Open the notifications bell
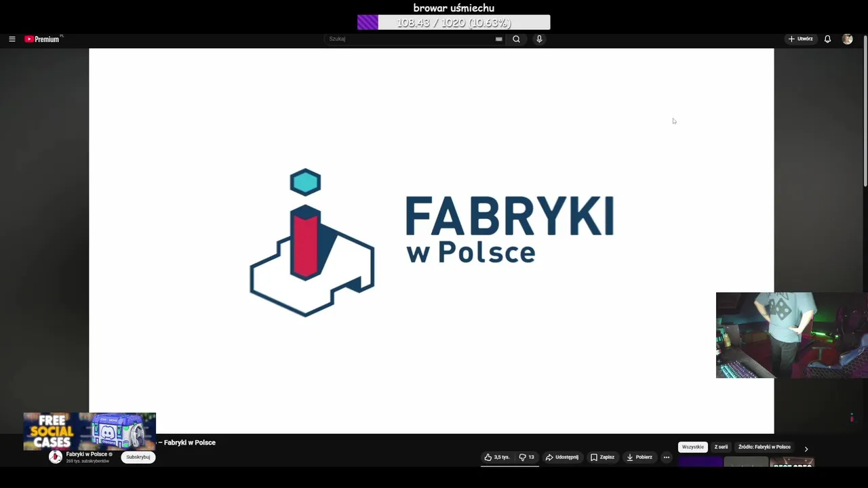This screenshot has width=868, height=488. (827, 39)
